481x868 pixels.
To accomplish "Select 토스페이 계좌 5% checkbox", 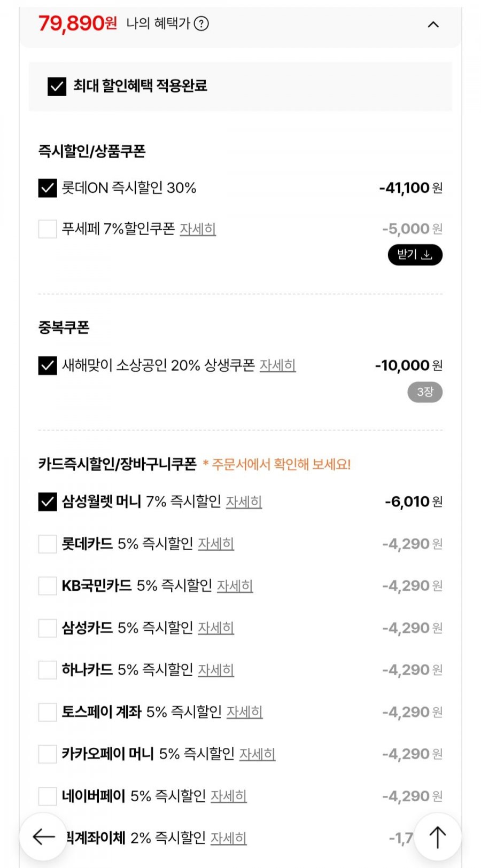I will pyautogui.click(x=48, y=712).
